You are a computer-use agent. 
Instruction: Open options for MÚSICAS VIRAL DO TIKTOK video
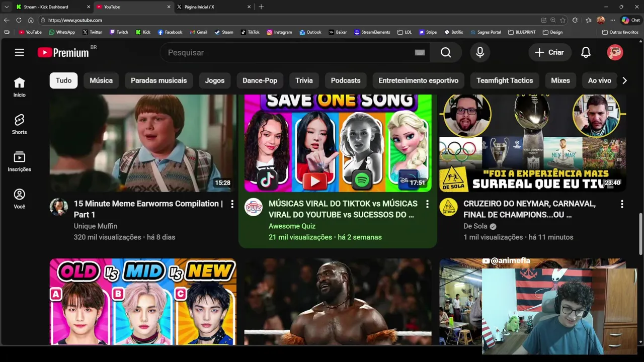point(427,204)
